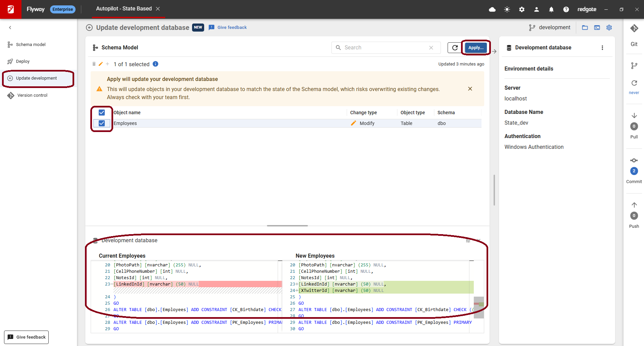Click the pencil modify filter icon
The width and height of the screenshot is (644, 346).
coord(100,64)
